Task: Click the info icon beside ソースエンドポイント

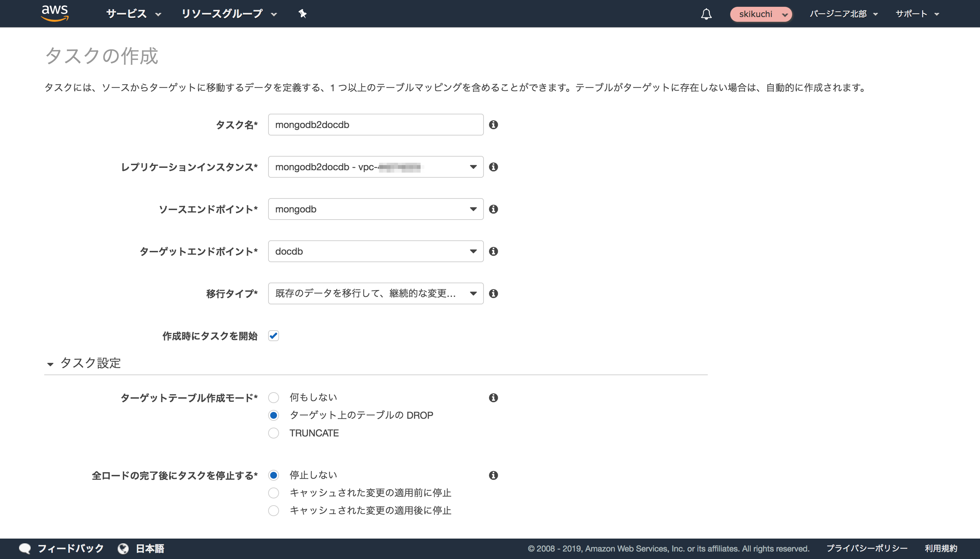Action: [494, 209]
